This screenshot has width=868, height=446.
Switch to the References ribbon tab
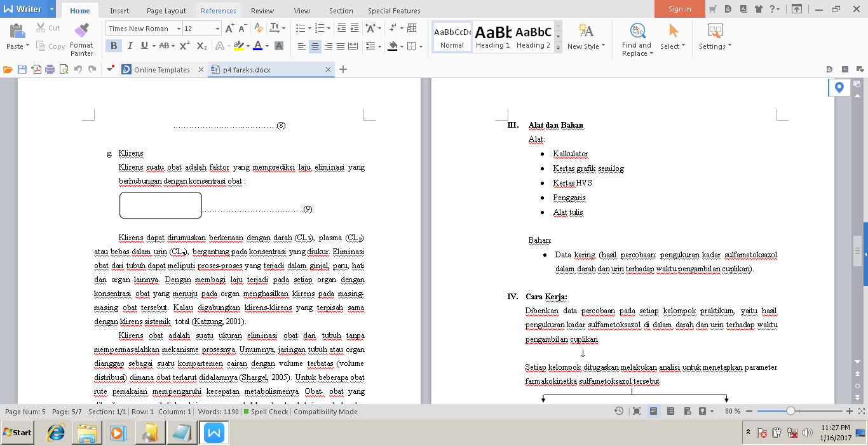click(218, 10)
